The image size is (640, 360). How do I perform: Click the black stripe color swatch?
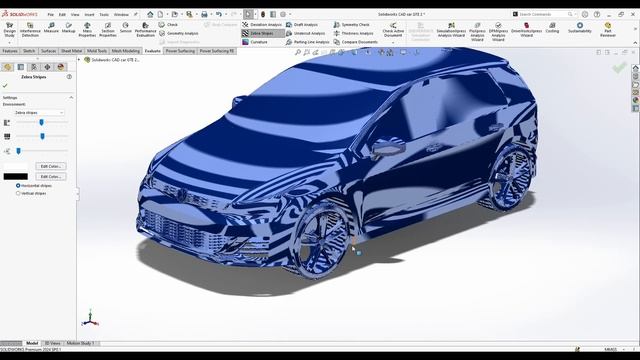[x=16, y=176]
